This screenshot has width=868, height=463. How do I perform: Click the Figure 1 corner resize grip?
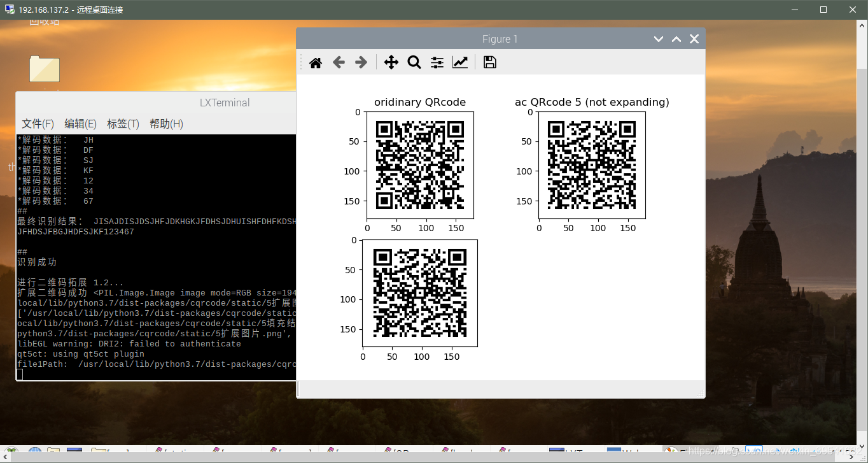pyautogui.click(x=701, y=394)
